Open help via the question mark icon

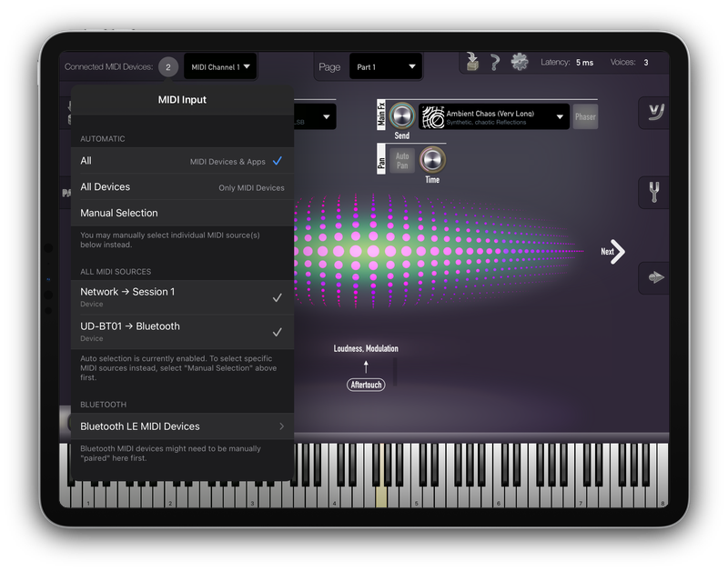tap(495, 63)
